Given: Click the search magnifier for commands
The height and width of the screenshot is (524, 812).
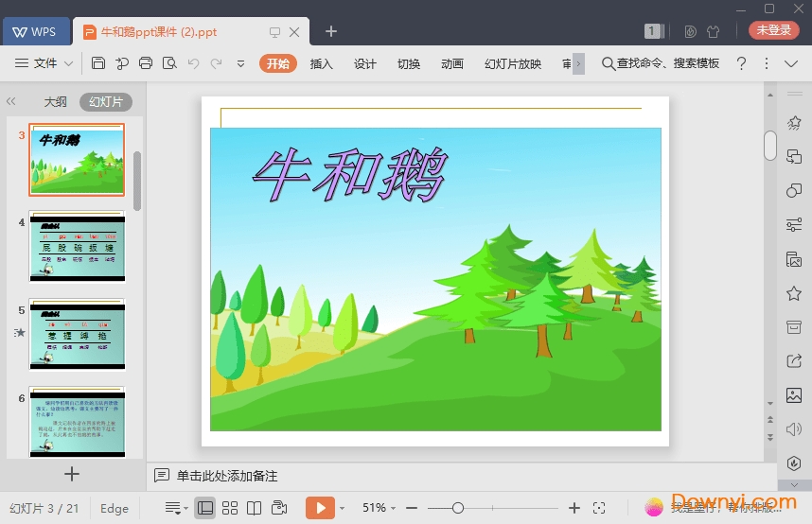Looking at the screenshot, I should [x=608, y=63].
